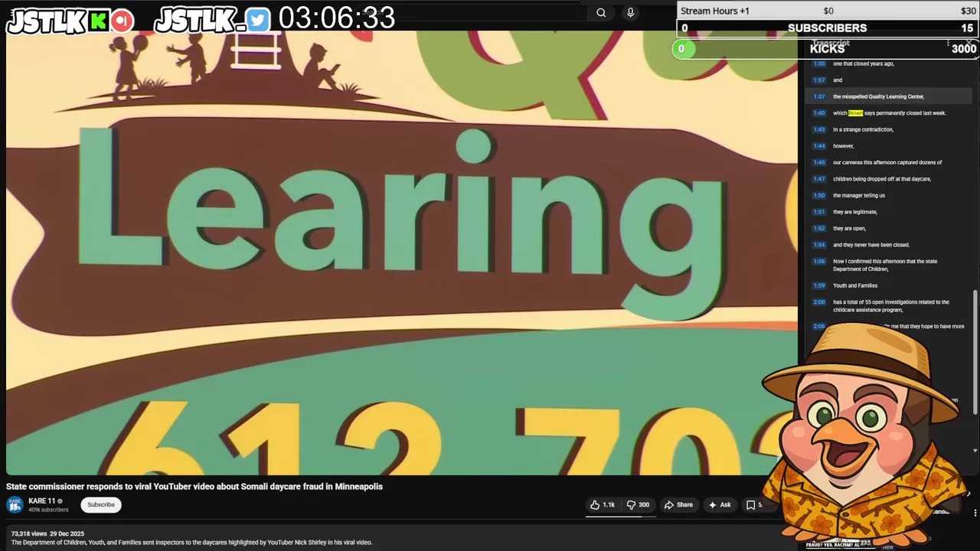Click the '409k subscribers' text
The height and width of the screenshot is (551, 980).
tap(48, 510)
